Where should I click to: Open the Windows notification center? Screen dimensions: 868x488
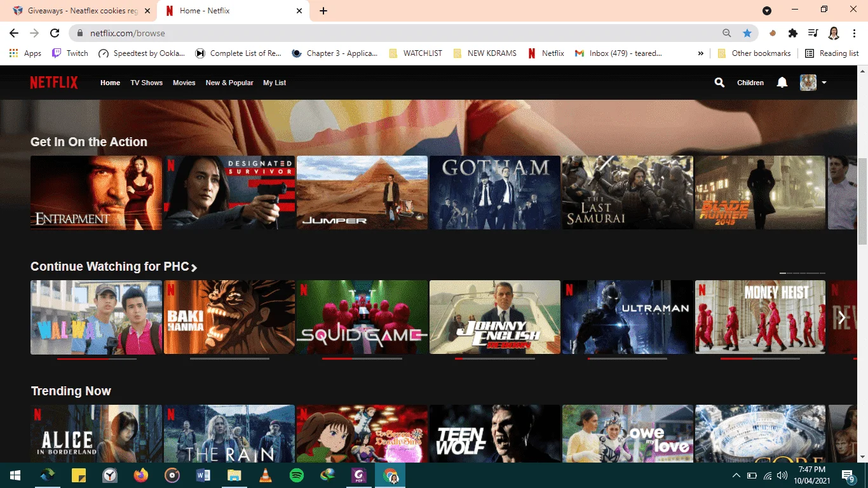click(848, 475)
